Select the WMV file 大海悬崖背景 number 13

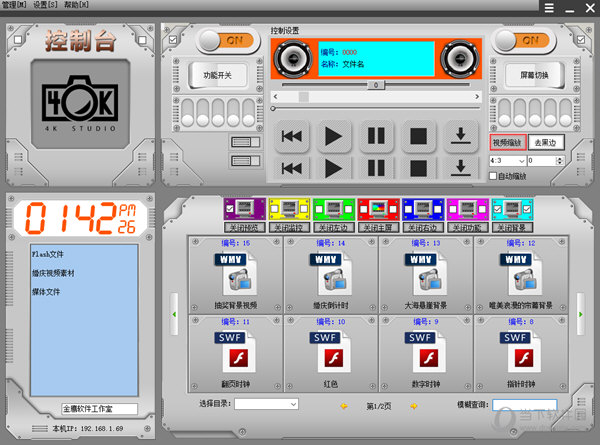click(x=426, y=274)
